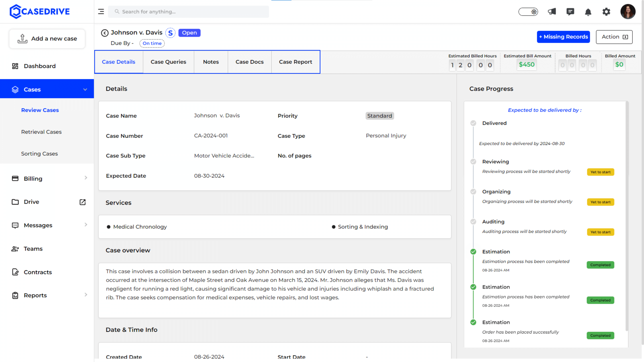The width and height of the screenshot is (644, 362).
Task: Click Completed badge for order placed
Action: 600,335
